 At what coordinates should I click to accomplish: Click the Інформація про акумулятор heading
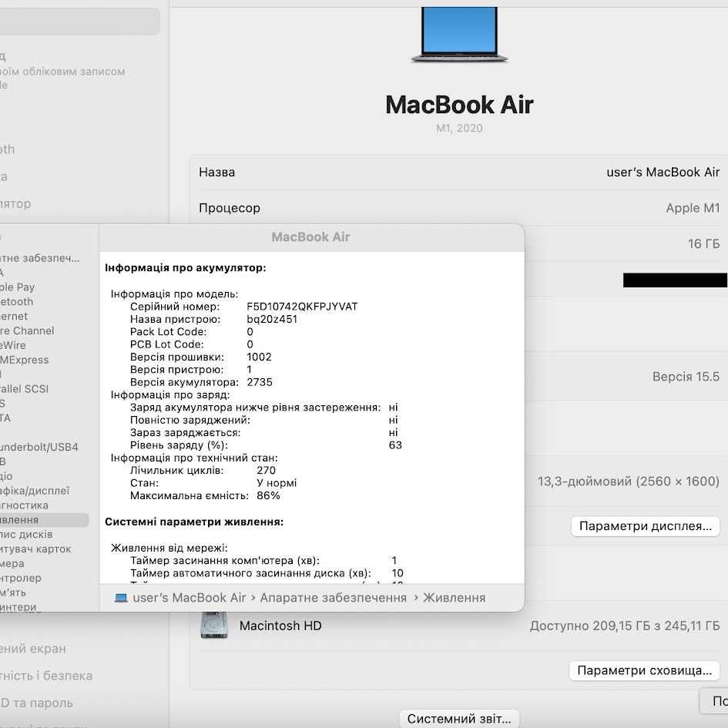pos(185,268)
